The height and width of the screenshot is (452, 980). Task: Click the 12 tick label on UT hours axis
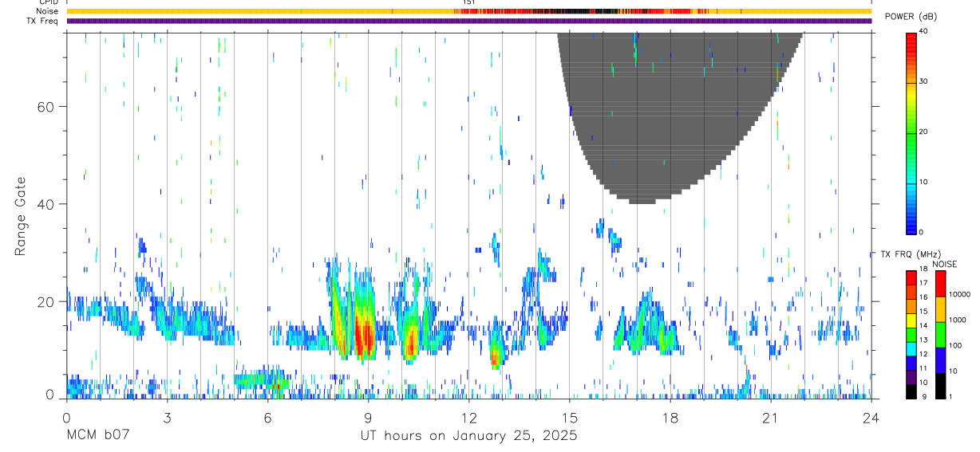pyautogui.click(x=468, y=417)
